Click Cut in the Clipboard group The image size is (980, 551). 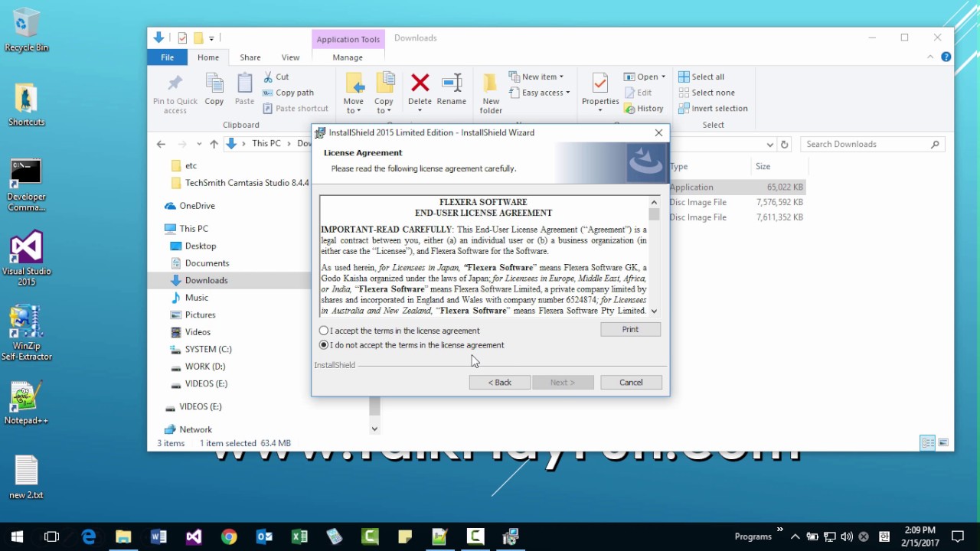pos(276,77)
